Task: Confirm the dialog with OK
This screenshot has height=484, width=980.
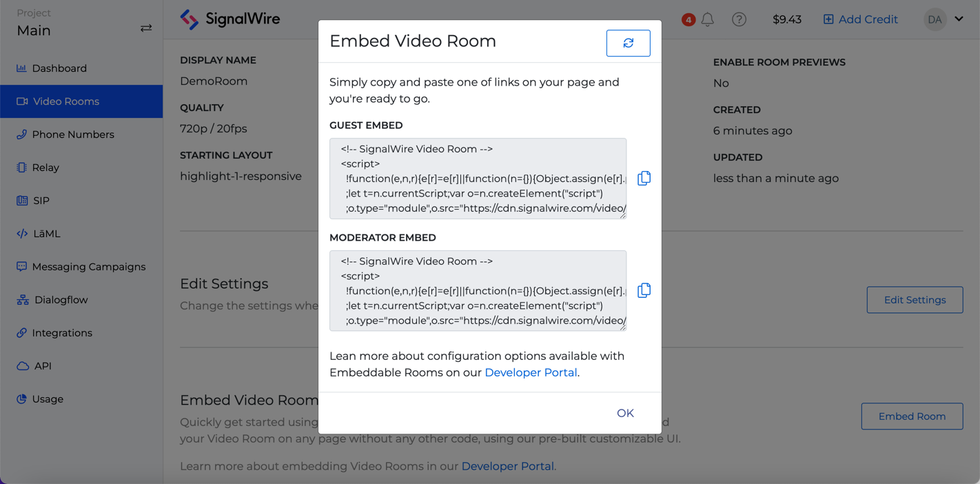Action: click(x=625, y=413)
